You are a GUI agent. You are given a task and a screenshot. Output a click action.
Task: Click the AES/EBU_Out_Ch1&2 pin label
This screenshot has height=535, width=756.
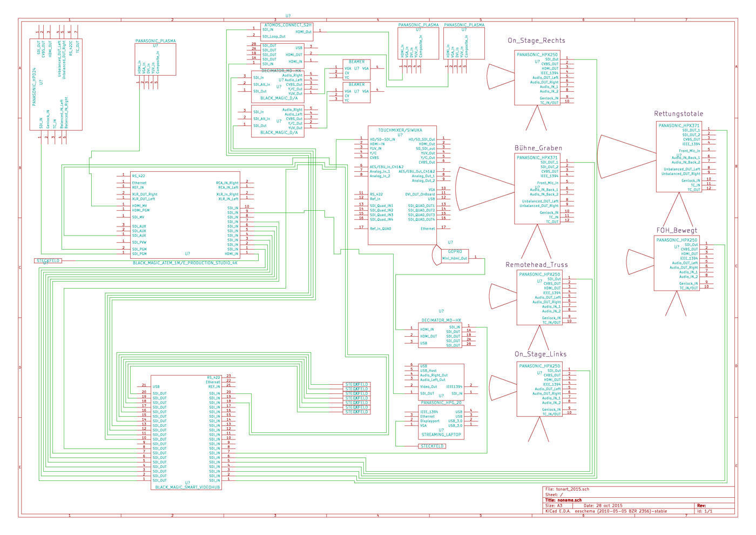coord(417,172)
